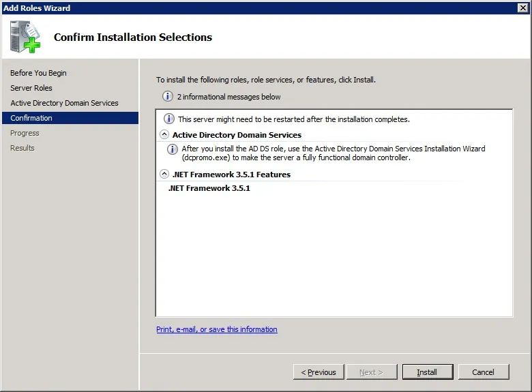Collapse the .NET Framework 3.5.1 Features section
The width and height of the screenshot is (532, 392).
pos(164,175)
